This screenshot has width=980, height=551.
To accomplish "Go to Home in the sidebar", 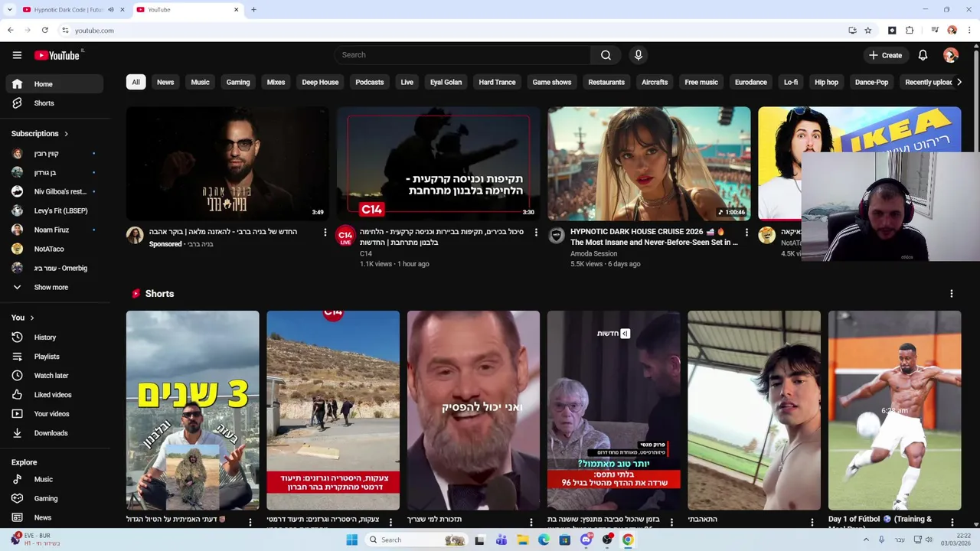I will tap(54, 84).
